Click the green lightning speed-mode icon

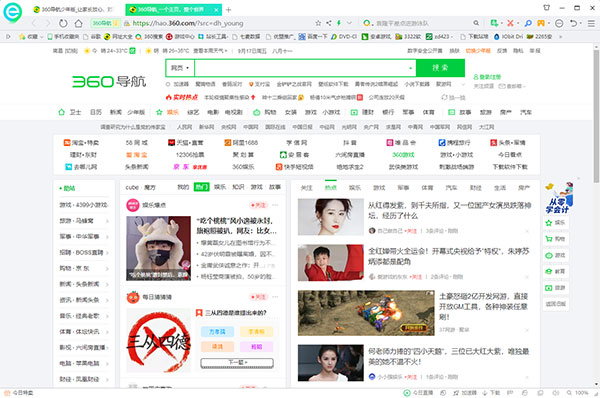click(x=339, y=23)
